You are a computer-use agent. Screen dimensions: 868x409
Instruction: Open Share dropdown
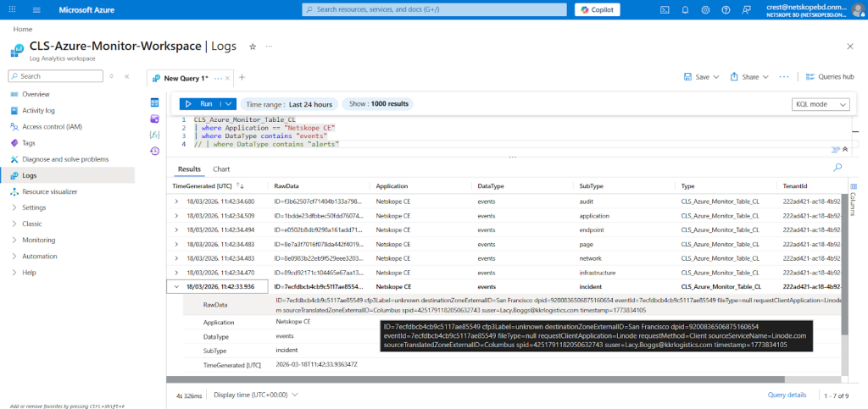pyautogui.click(x=749, y=77)
